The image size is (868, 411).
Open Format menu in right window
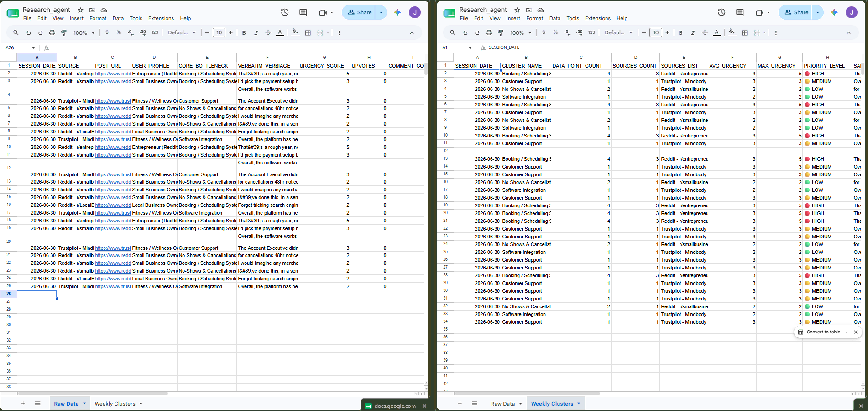tap(534, 19)
